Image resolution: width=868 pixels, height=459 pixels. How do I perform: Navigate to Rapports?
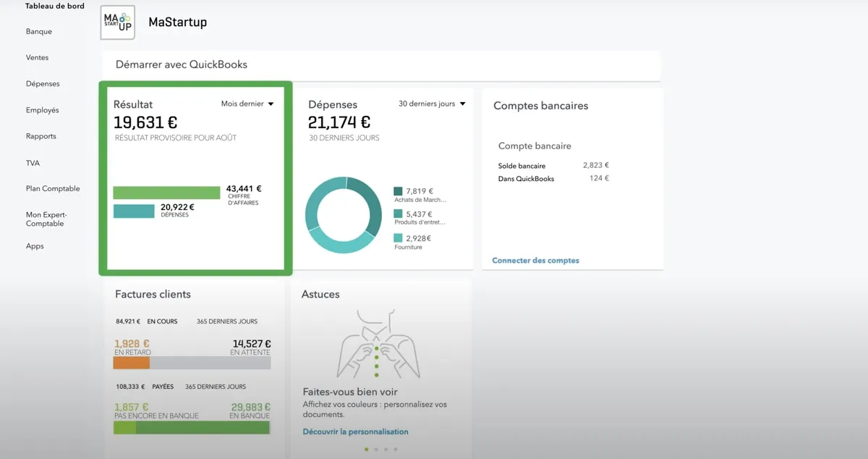coord(41,136)
